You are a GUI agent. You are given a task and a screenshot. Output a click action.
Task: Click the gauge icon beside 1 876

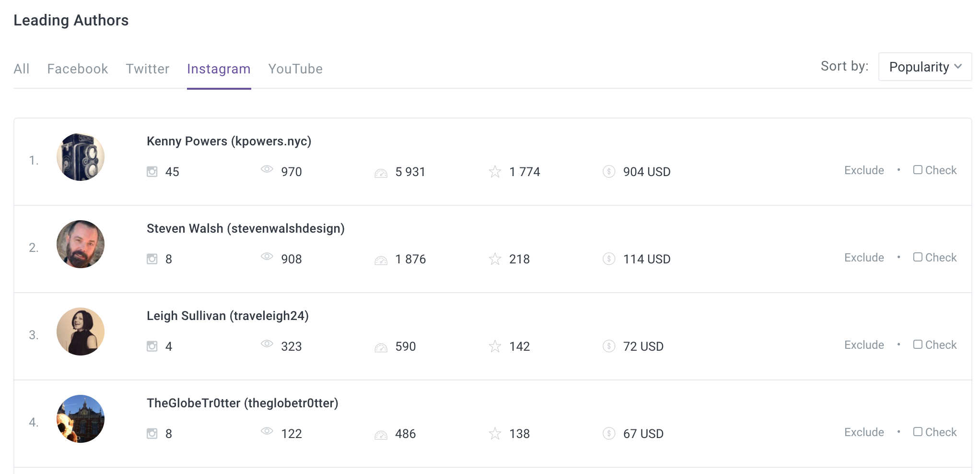[x=381, y=261]
